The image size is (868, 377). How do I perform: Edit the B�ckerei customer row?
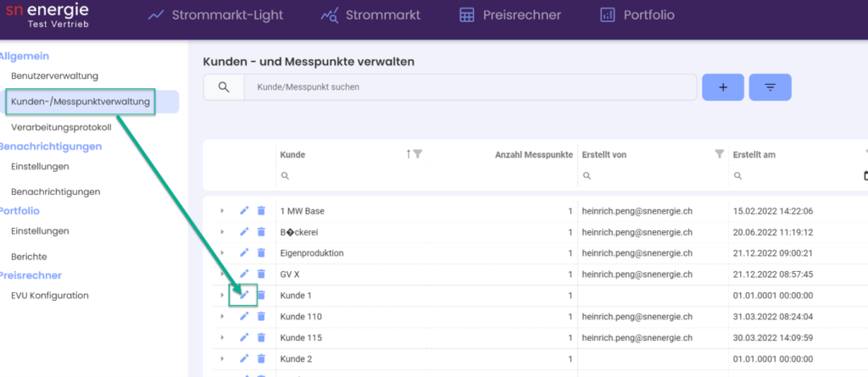click(x=244, y=231)
